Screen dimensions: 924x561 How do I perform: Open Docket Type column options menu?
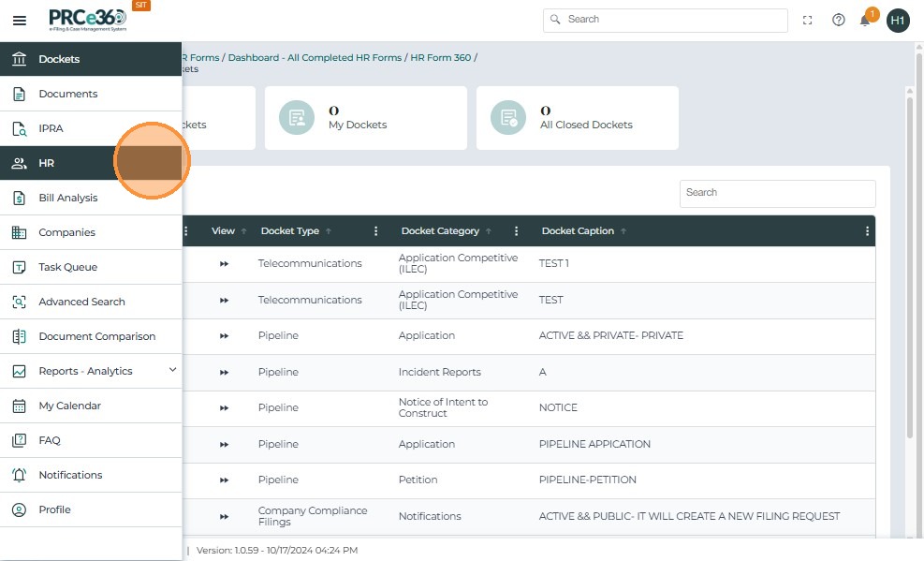pyautogui.click(x=376, y=231)
